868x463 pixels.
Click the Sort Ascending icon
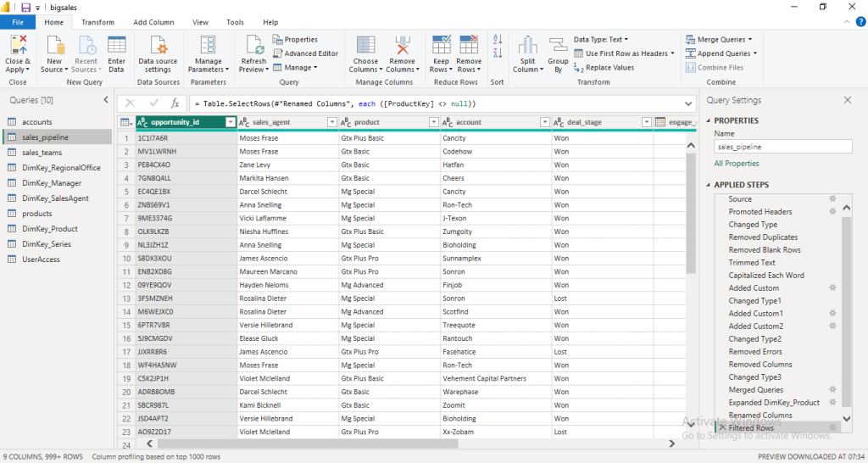(498, 40)
